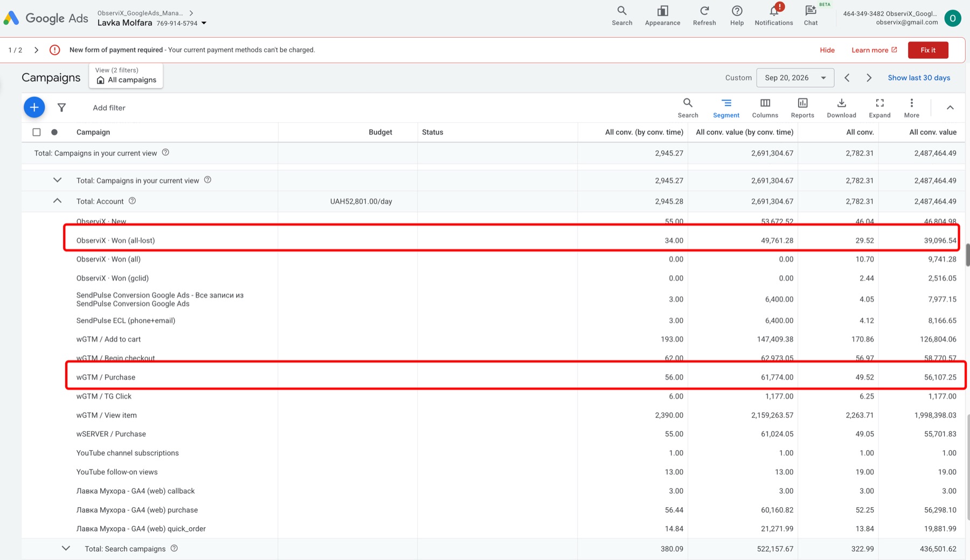Click the filter funnel icon
Viewport: 970px width, 560px height.
[x=61, y=108]
